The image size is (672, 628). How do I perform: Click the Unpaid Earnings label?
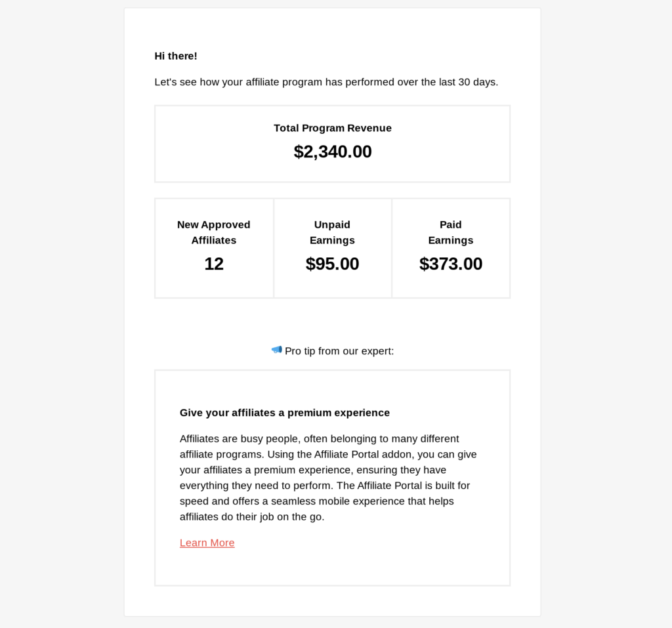[x=332, y=232]
